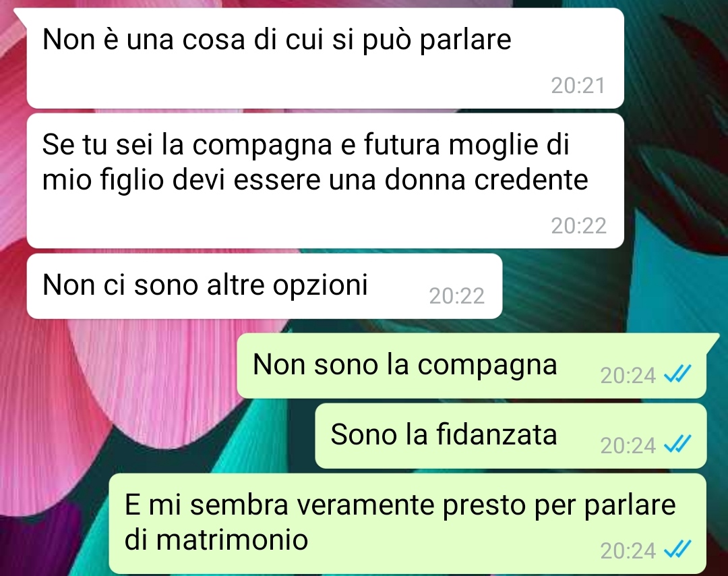The height and width of the screenshot is (576, 728).
Task: Click the teal wallpaper area beside 'Non ci sono altre opzioni'
Action: point(603,288)
